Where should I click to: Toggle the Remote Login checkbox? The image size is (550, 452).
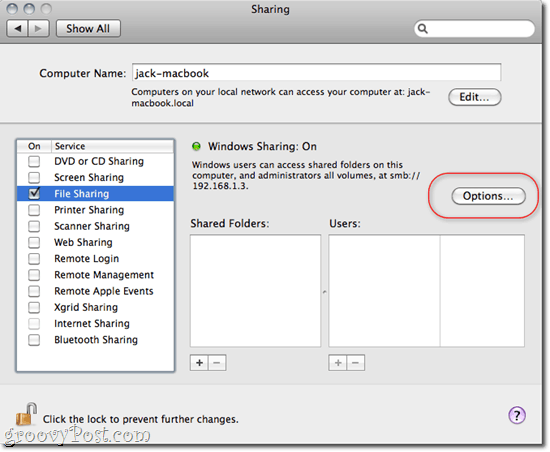coord(34,258)
